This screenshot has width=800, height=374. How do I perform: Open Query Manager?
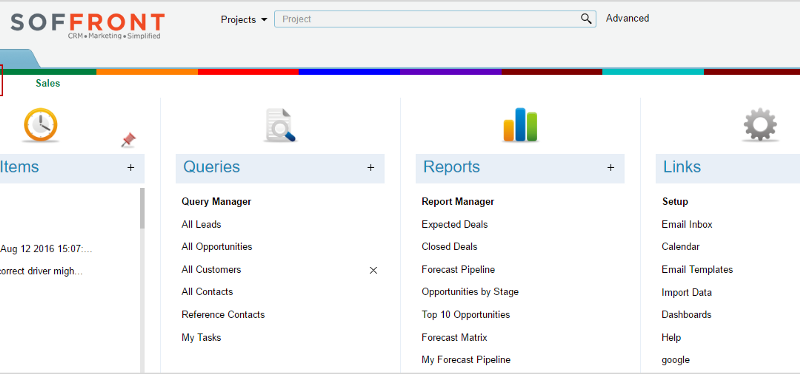(x=216, y=202)
